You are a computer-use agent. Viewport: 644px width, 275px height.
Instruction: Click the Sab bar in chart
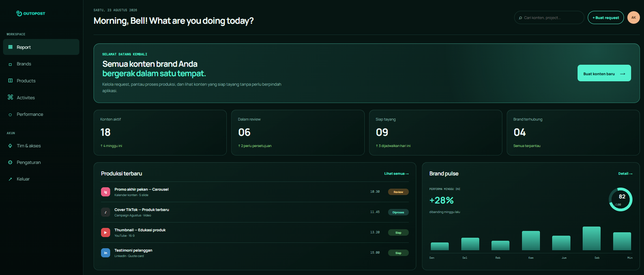(x=592, y=238)
